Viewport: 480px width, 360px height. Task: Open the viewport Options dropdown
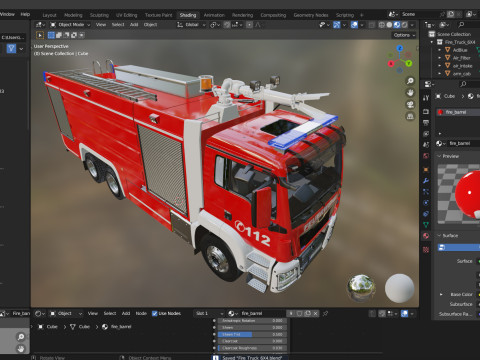404,35
